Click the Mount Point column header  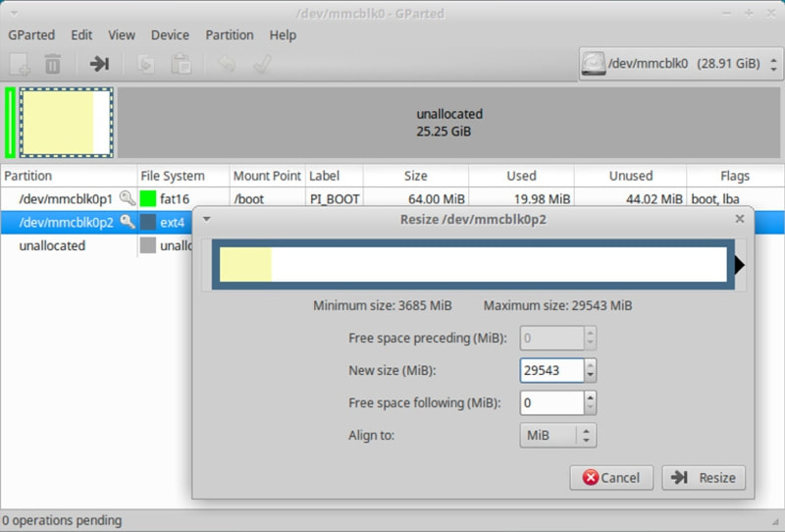(x=267, y=176)
